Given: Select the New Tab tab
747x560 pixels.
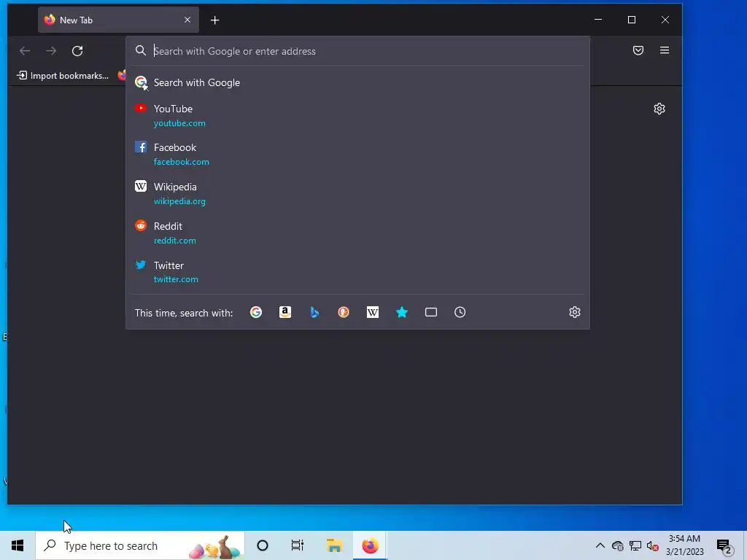Looking at the screenshot, I should (119, 20).
